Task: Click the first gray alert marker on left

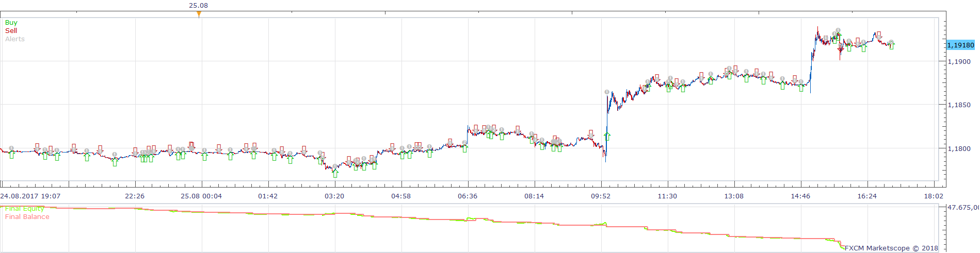Action: 11,148
